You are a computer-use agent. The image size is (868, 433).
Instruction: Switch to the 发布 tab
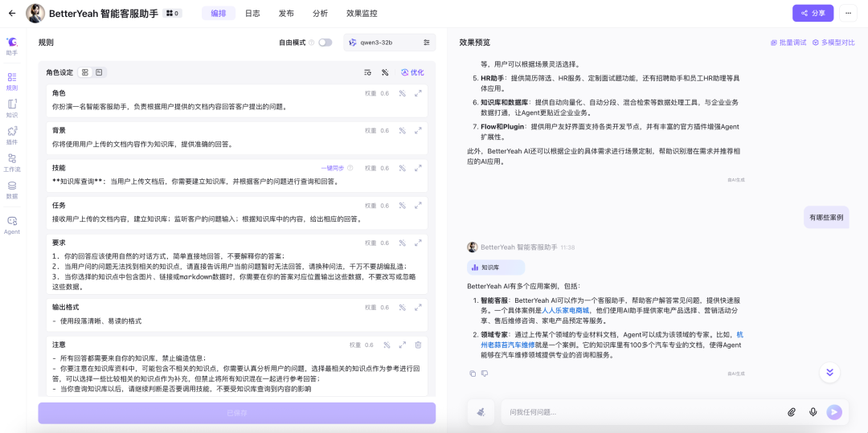pos(286,14)
